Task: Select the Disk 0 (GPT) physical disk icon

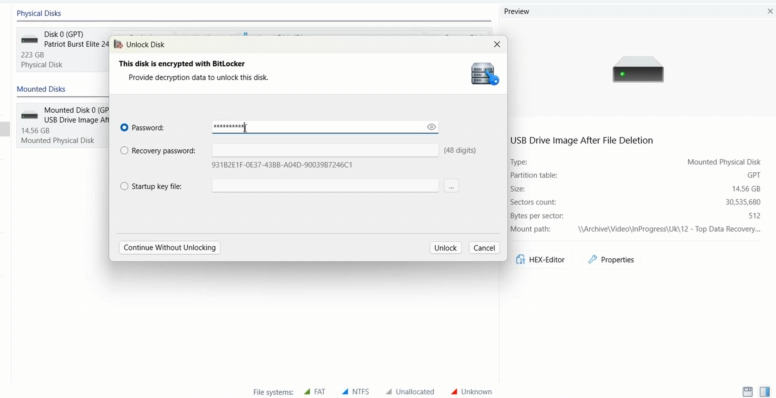Action: [30, 40]
